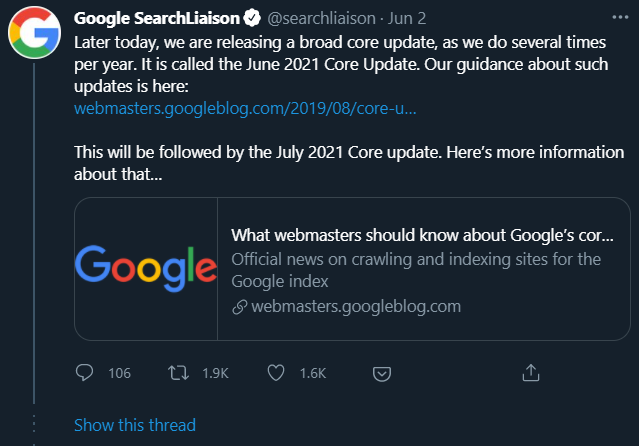This screenshot has width=639, height=446.
Task: Share the tweet via the share icon
Action: [531, 372]
